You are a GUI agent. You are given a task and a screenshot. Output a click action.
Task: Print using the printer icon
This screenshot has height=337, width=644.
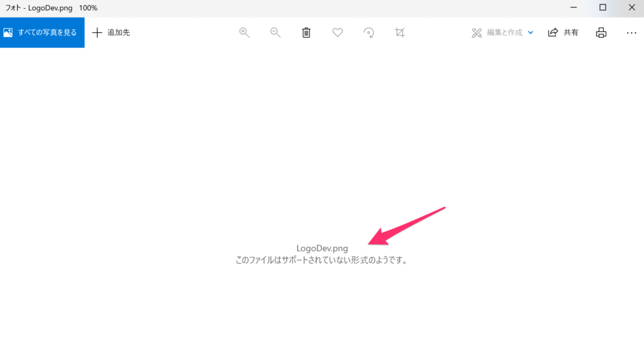tap(601, 33)
